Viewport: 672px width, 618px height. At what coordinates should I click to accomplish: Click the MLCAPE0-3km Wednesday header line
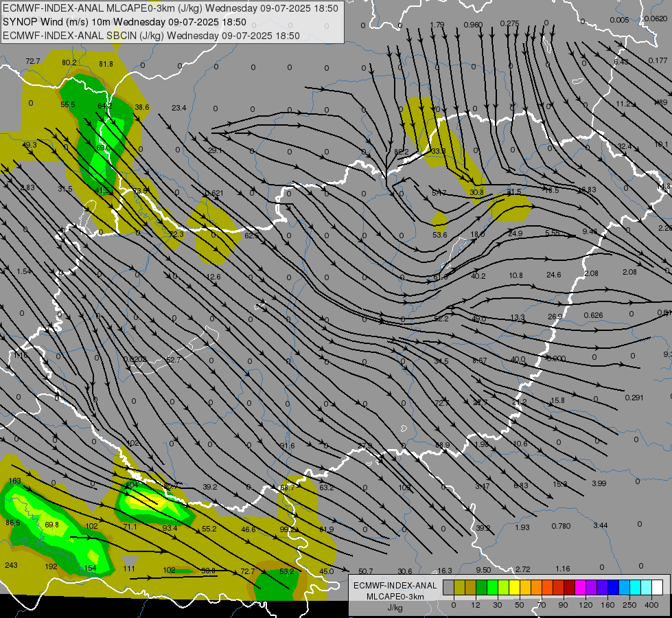(170, 8)
